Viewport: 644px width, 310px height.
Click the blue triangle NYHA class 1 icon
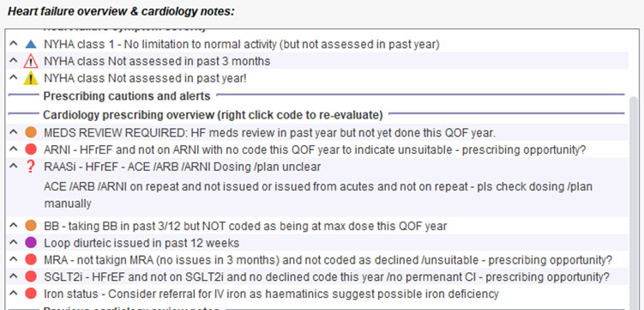click(31, 44)
